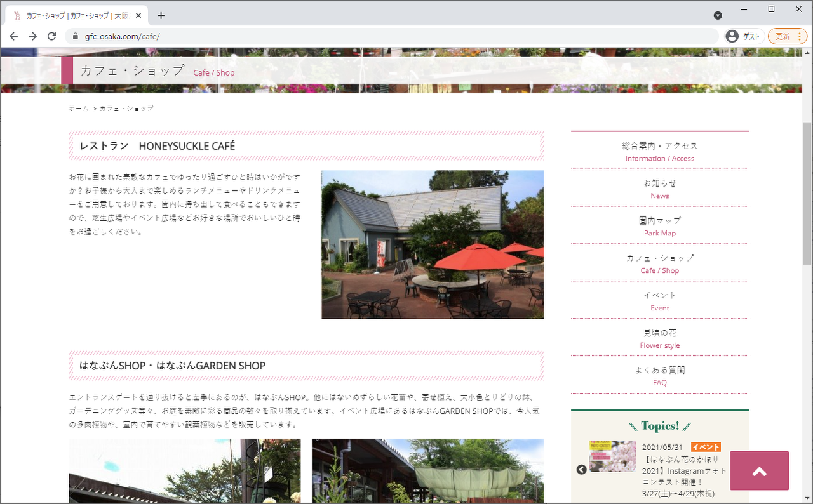Click the padlock site security icon
Image resolution: width=813 pixels, height=504 pixels.
coord(76,36)
